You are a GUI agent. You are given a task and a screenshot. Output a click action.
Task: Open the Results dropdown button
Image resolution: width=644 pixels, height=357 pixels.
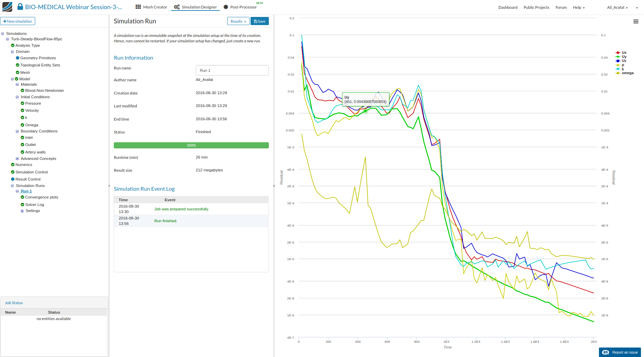click(238, 21)
